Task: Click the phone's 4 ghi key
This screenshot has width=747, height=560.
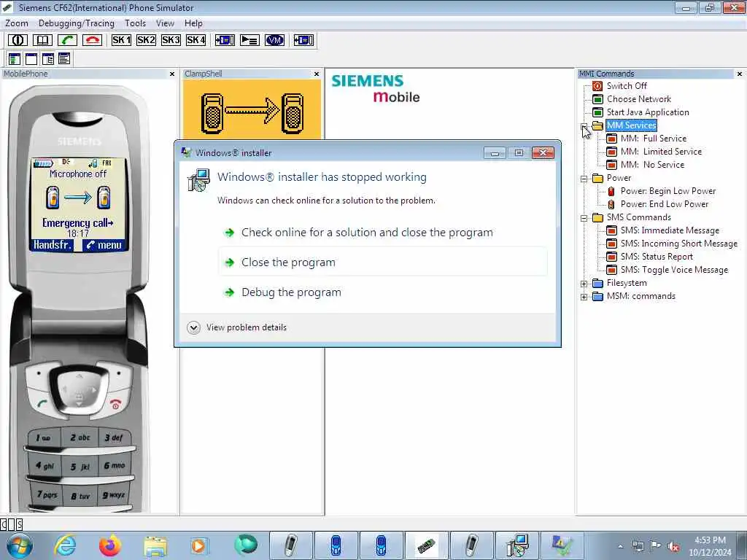Action: (44, 466)
